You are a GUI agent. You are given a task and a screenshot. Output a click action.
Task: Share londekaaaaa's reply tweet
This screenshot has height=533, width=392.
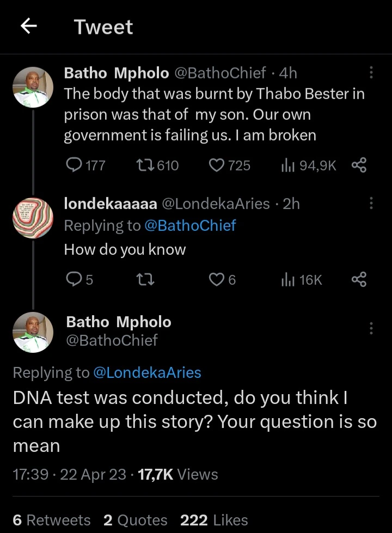(x=359, y=279)
